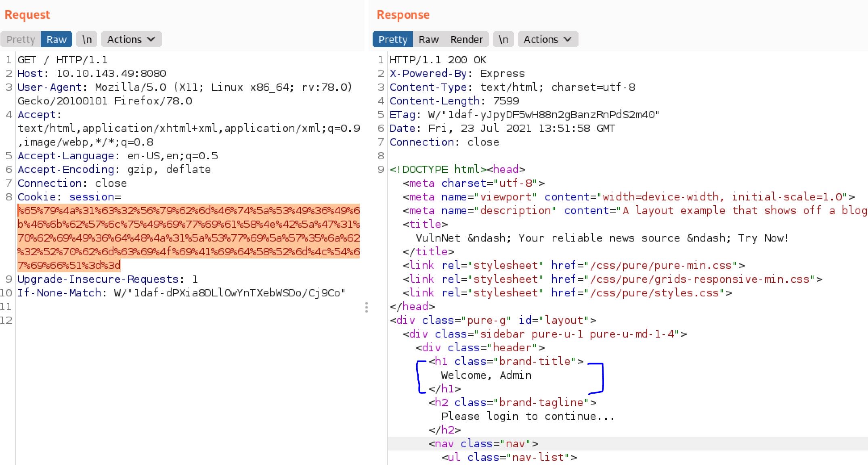This screenshot has width=868, height=465.
Task: Toggle Request newline \n display button
Action: [87, 40]
